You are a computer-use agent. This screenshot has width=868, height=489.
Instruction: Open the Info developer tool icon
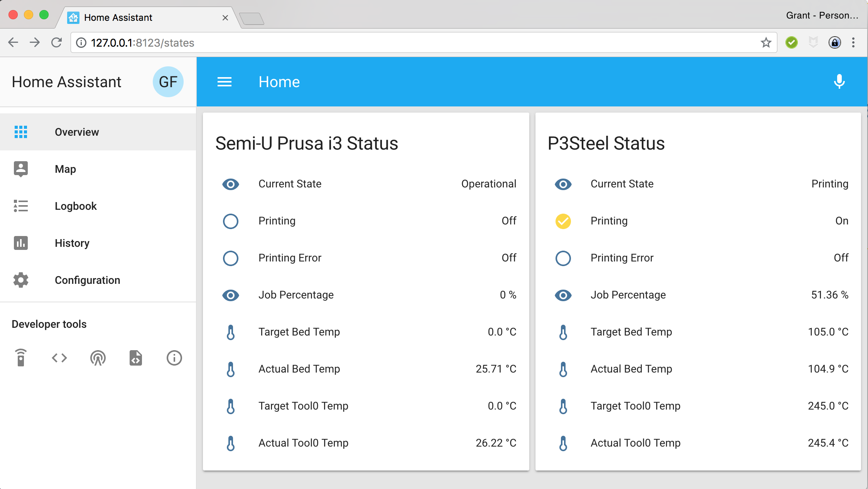(174, 358)
